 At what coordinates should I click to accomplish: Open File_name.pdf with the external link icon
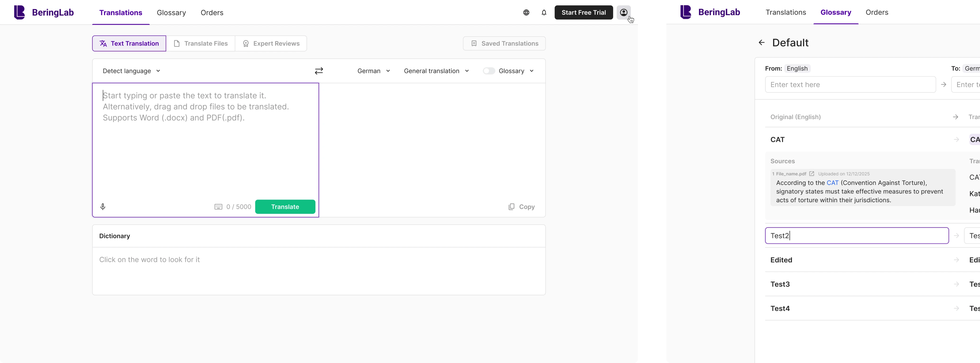(811, 174)
